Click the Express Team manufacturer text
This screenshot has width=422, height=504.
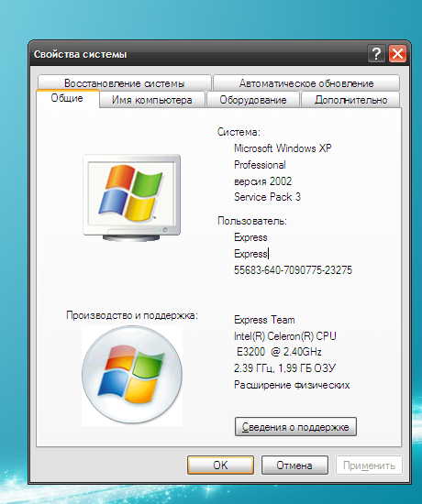pyautogui.click(x=264, y=320)
